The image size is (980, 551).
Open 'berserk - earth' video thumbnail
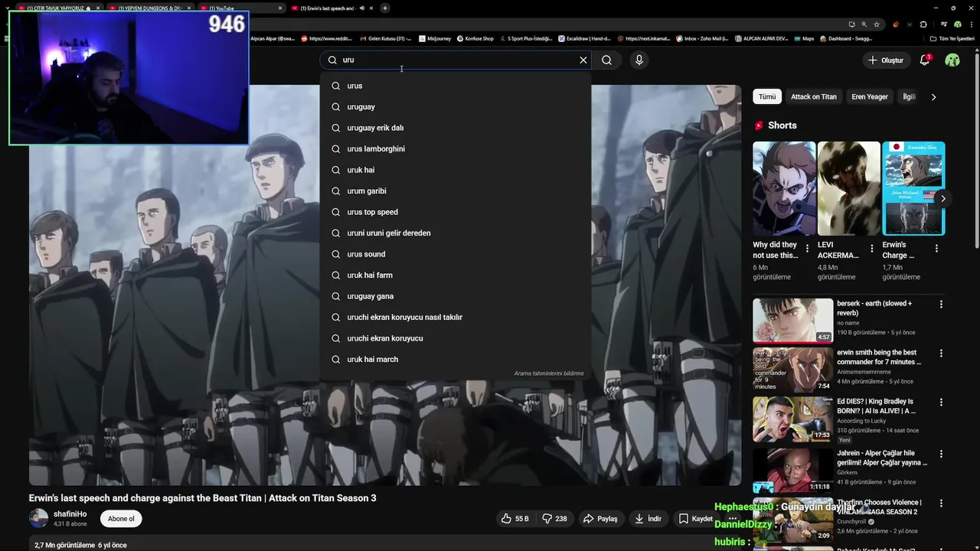(x=792, y=321)
